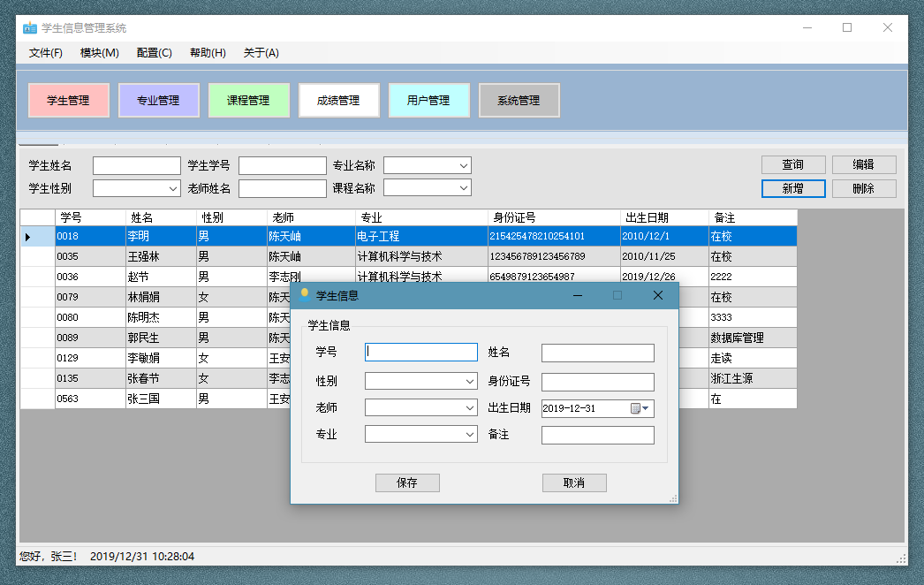The width and height of the screenshot is (924, 585).
Task: Open the 文件(F) menu
Action: click(46, 53)
